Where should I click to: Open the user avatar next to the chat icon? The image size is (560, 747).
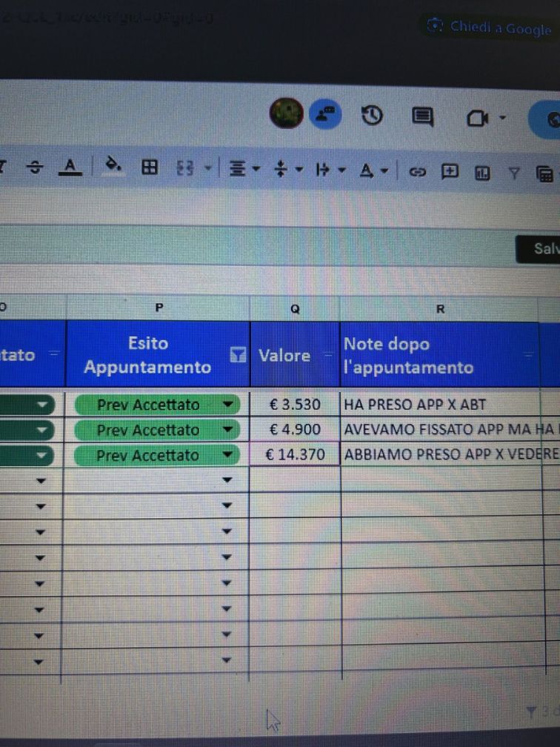(x=286, y=113)
